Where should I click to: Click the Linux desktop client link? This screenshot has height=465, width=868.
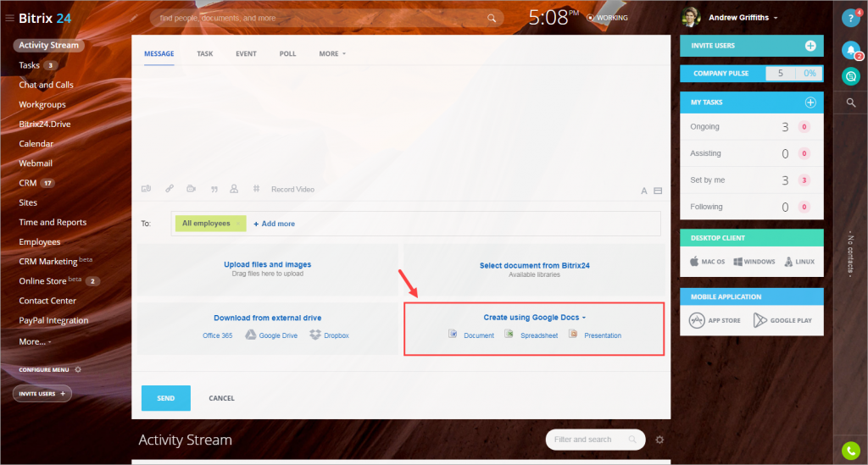pos(798,262)
